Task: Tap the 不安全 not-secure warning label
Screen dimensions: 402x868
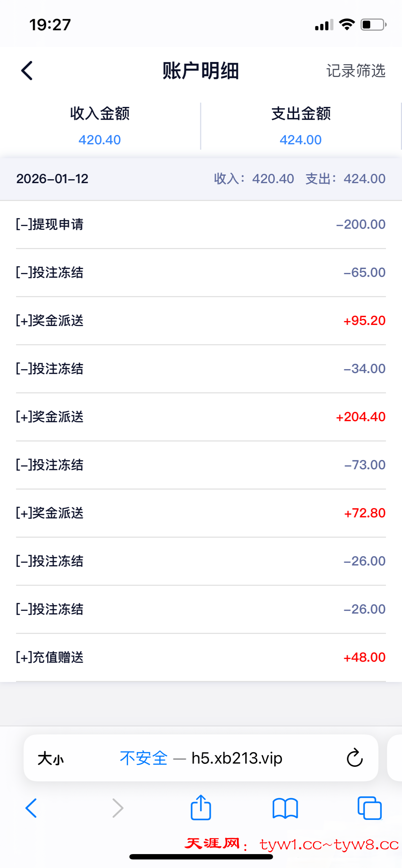Action: [144, 758]
